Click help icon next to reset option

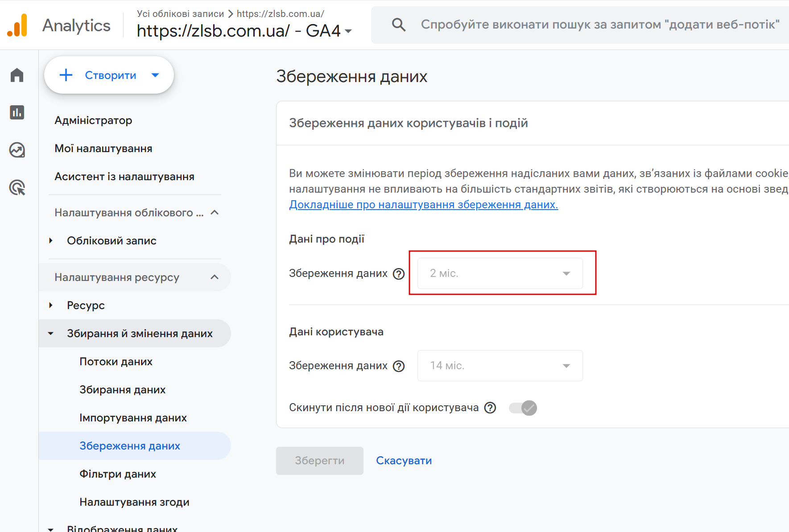click(x=490, y=408)
